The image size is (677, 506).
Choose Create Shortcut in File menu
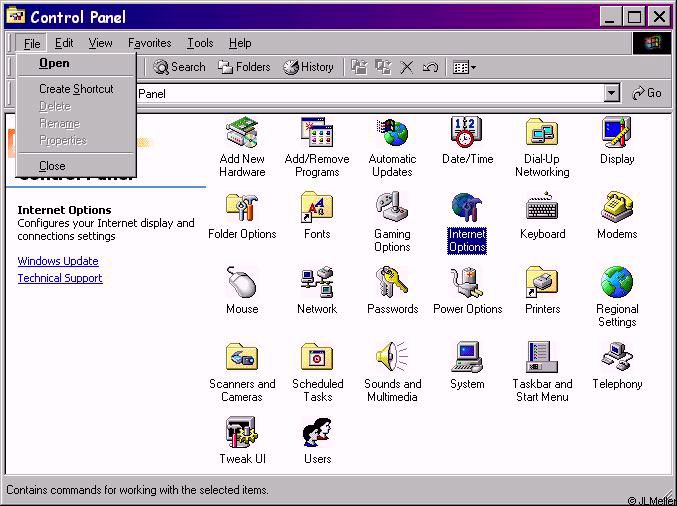(x=76, y=89)
